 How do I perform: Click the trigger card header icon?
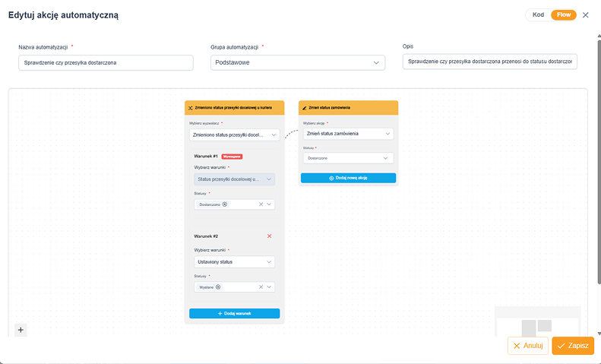(x=190, y=108)
